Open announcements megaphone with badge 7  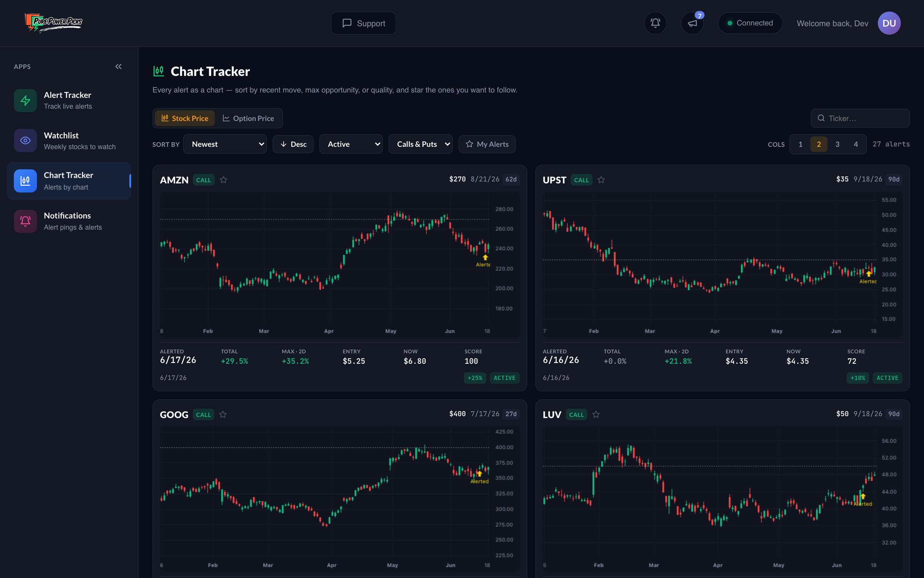tap(692, 23)
